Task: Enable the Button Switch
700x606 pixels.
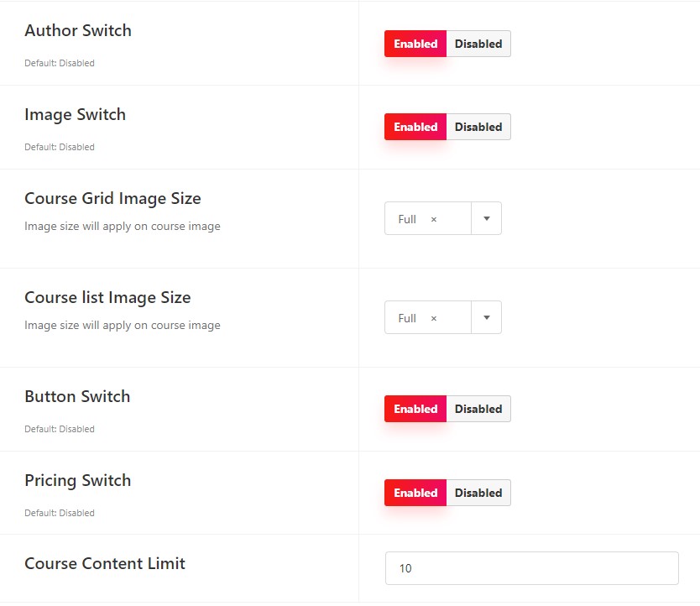Action: tap(415, 409)
